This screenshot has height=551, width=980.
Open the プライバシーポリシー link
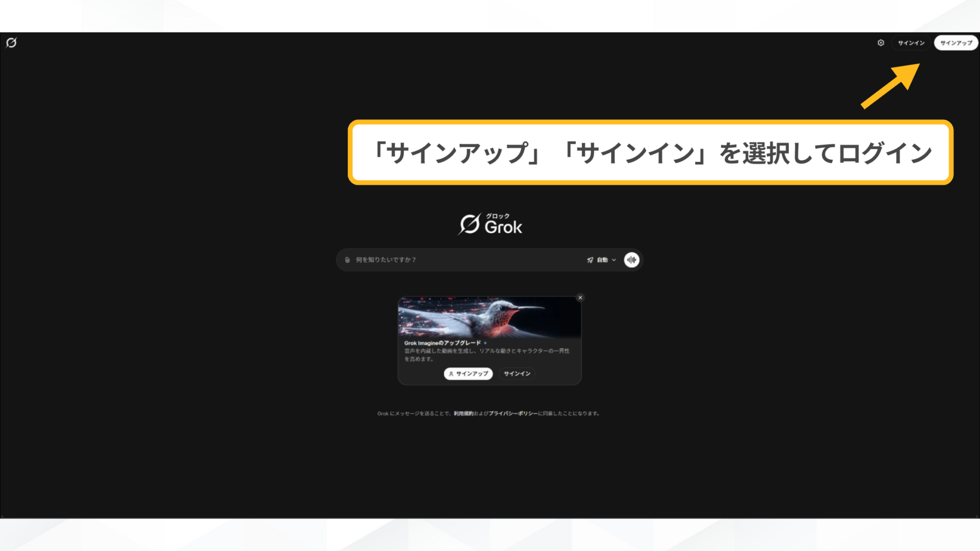point(513,413)
